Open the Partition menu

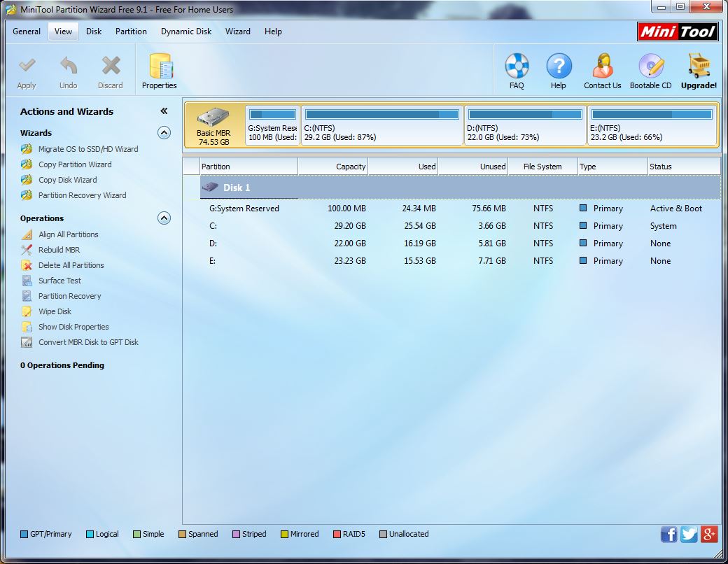click(131, 31)
